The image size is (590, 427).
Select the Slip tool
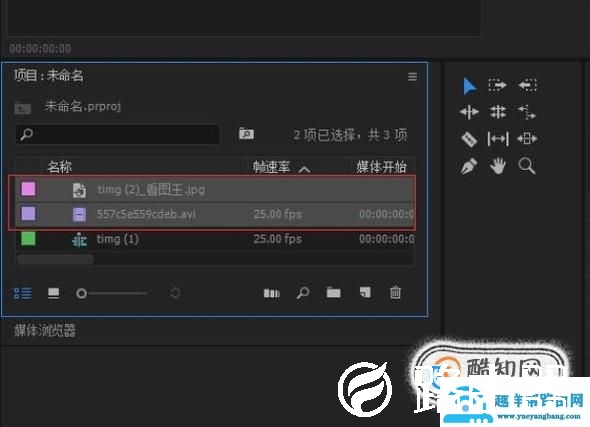coord(498,139)
